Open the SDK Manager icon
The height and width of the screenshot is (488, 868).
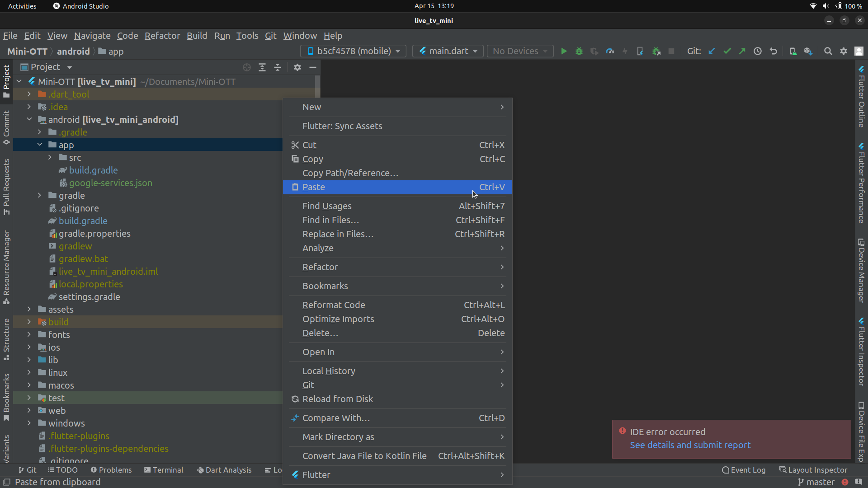point(808,51)
